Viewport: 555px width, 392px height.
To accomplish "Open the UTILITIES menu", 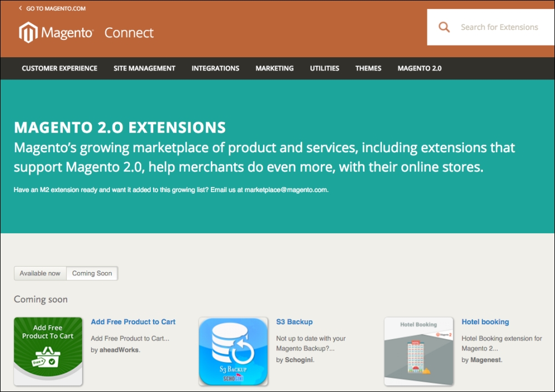I will (x=324, y=68).
